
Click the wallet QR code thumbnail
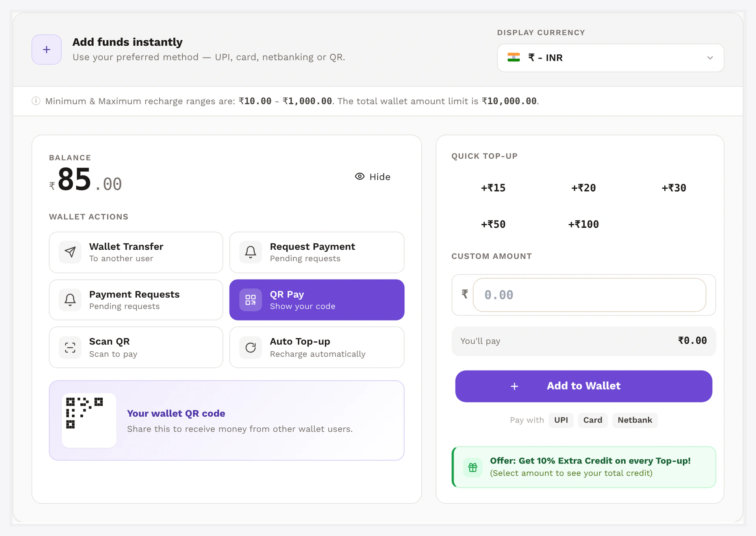(89, 420)
